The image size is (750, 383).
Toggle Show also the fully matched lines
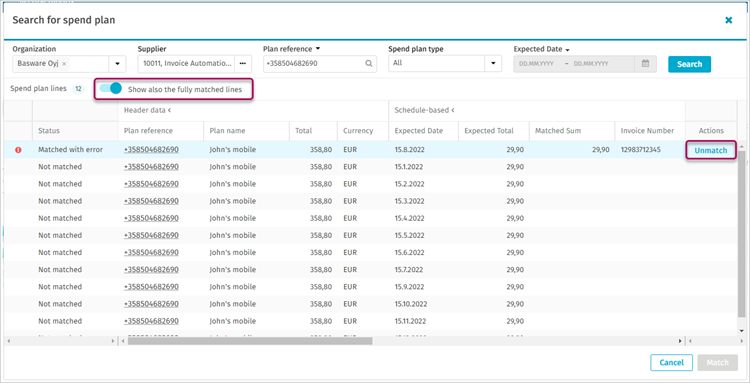pyautogui.click(x=111, y=88)
